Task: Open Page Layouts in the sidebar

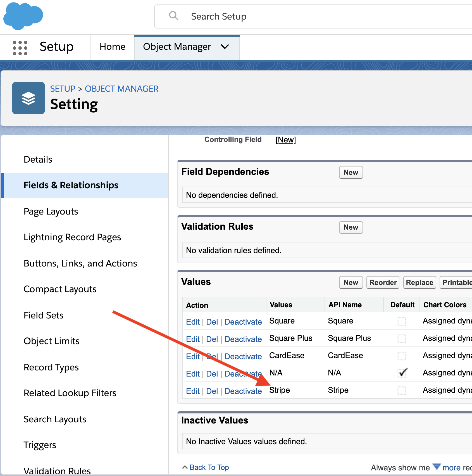Action: 51,211
